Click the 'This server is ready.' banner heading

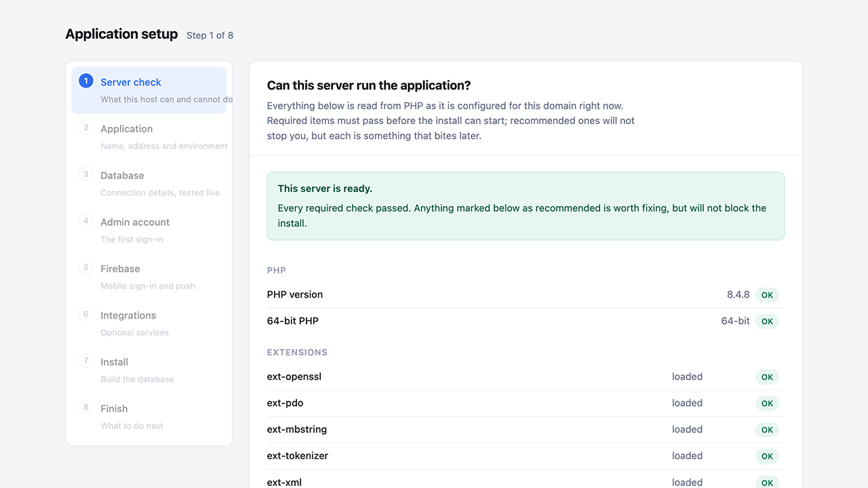325,188
